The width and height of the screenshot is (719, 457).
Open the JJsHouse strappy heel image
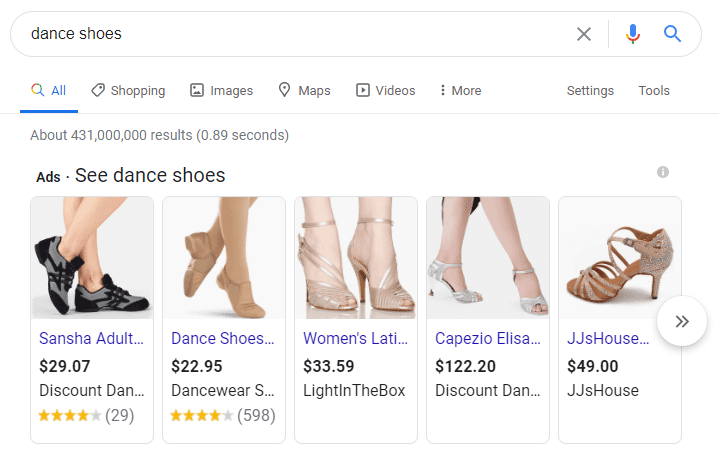click(620, 258)
